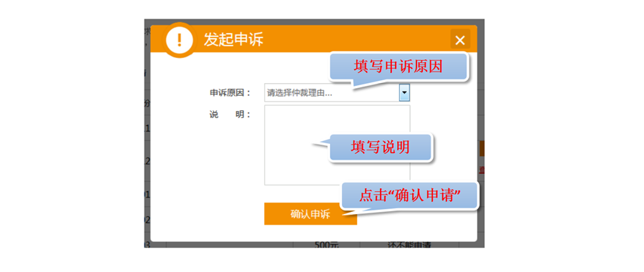Click the exclamation warning icon in header
Screen dimensions: 644x272
point(179,40)
